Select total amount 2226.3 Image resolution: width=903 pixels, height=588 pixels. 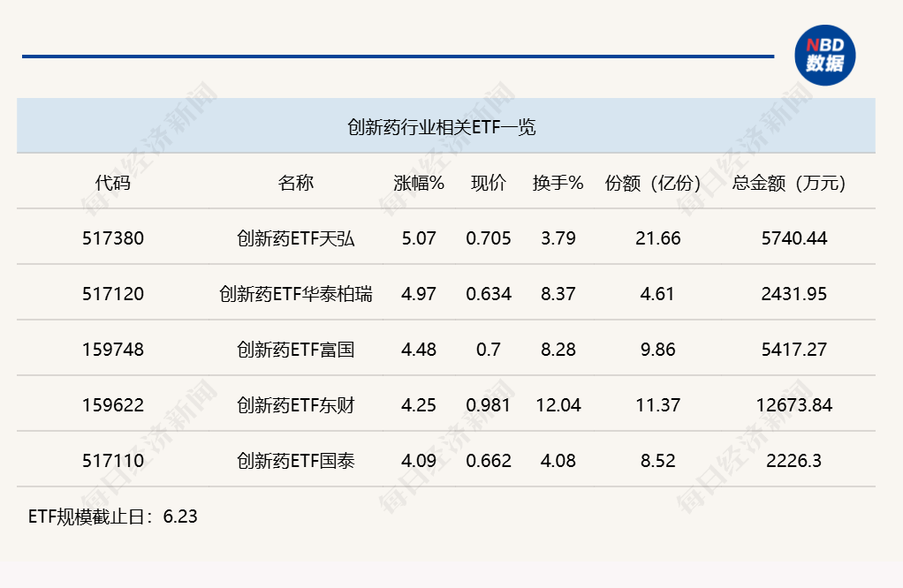pyautogui.click(x=793, y=460)
